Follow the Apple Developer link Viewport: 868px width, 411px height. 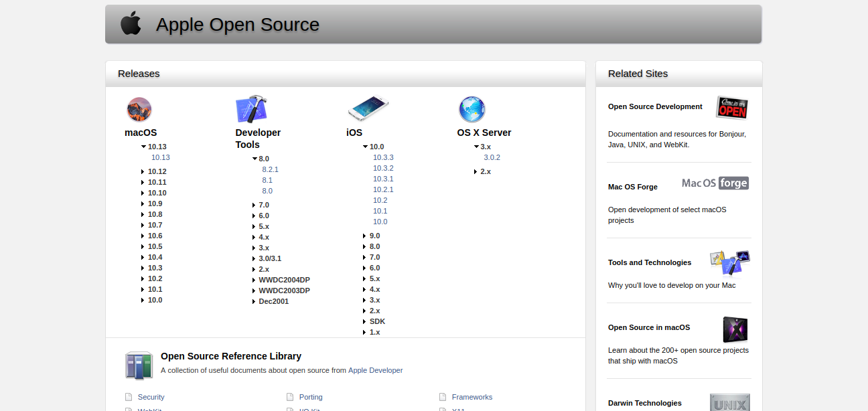[x=375, y=370]
